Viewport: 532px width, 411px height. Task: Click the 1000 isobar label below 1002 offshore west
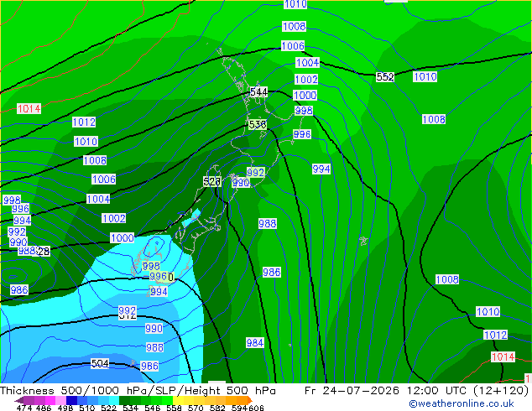[123, 238]
